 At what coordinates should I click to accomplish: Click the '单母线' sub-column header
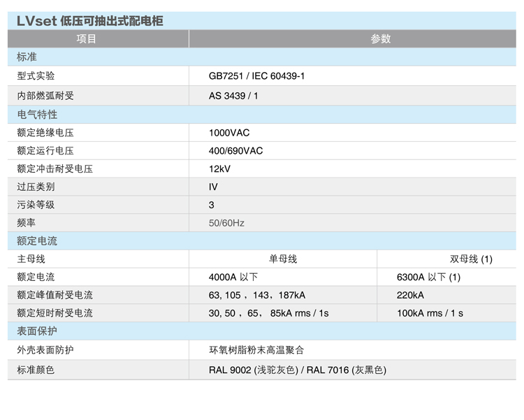pyautogui.click(x=283, y=259)
